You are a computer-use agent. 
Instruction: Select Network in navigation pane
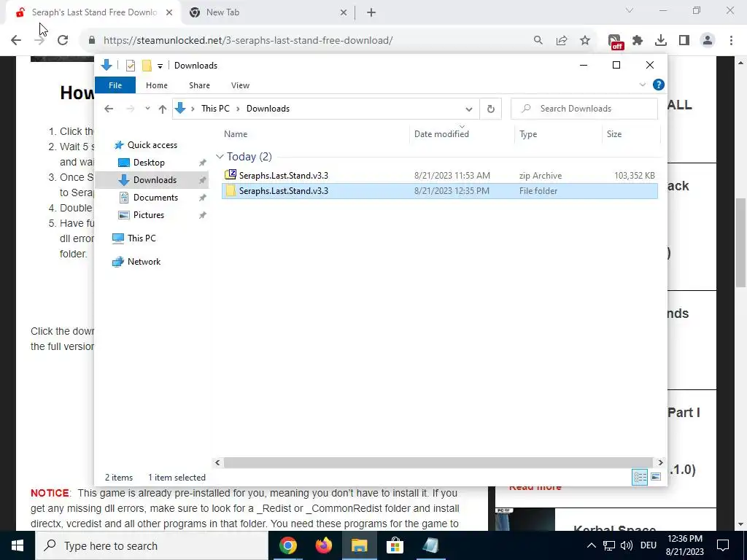coord(144,262)
